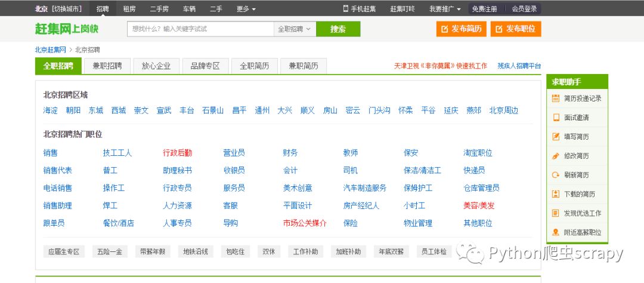Open the red 美容/美发 job category
This screenshot has width=644, height=283.
[479, 205]
